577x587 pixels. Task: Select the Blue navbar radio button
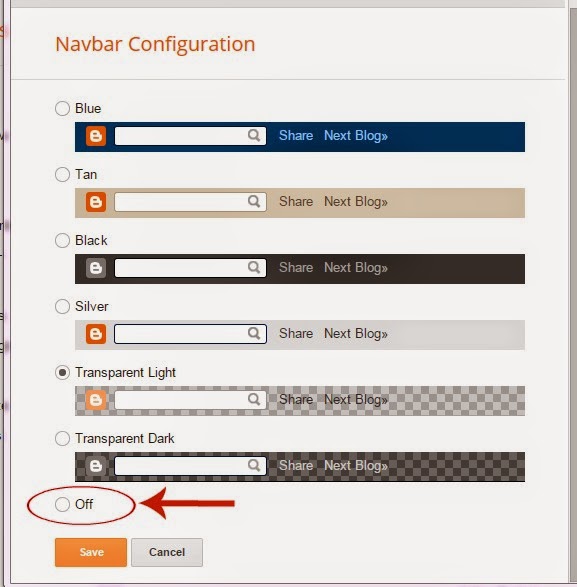click(x=62, y=109)
